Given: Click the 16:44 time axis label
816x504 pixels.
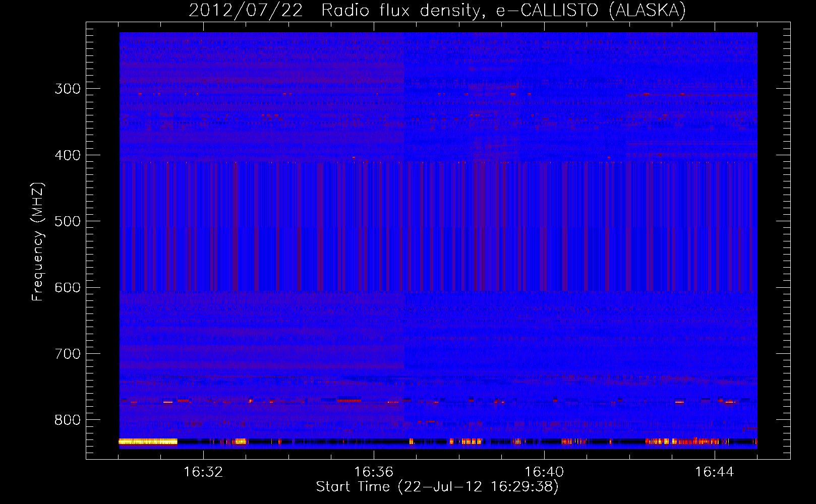Looking at the screenshot, I should 715,472.
